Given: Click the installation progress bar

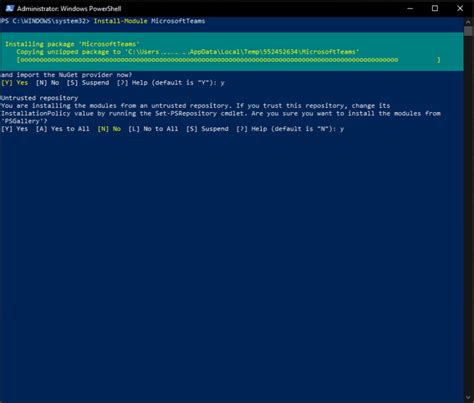Looking at the screenshot, I should tap(228, 60).
